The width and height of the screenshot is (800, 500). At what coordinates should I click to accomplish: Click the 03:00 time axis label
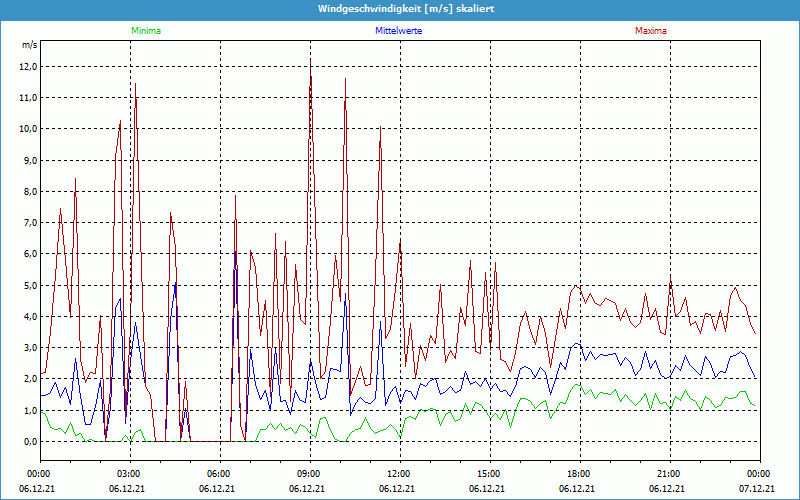(128, 474)
